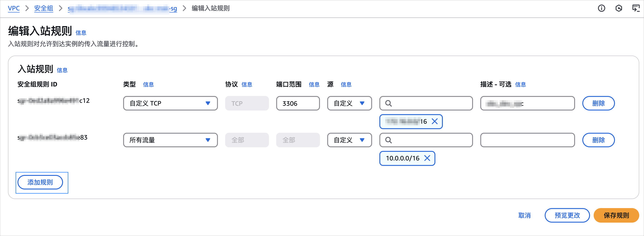Click the search icon in all-traffic rule source field
This screenshot has height=236, width=644.
tap(388, 140)
